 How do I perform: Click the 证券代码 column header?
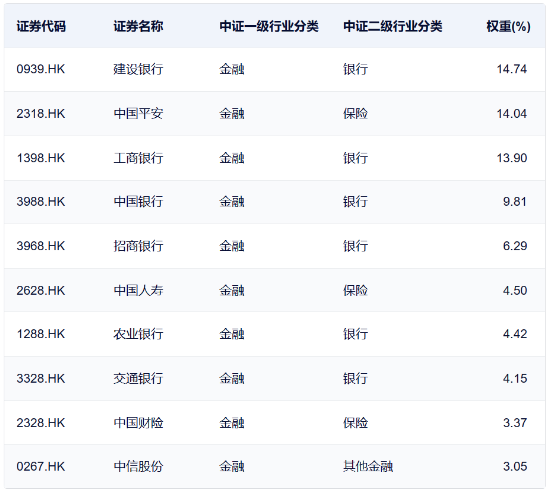41,26
